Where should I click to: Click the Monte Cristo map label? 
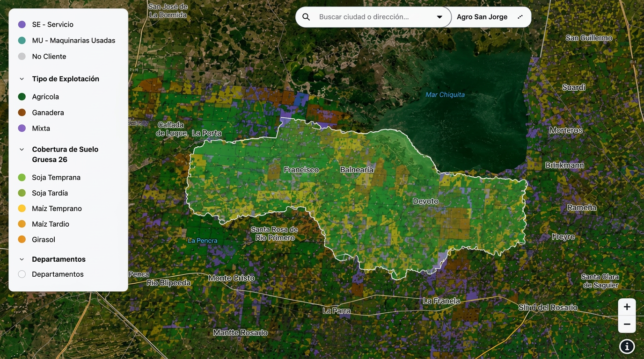pos(232,278)
